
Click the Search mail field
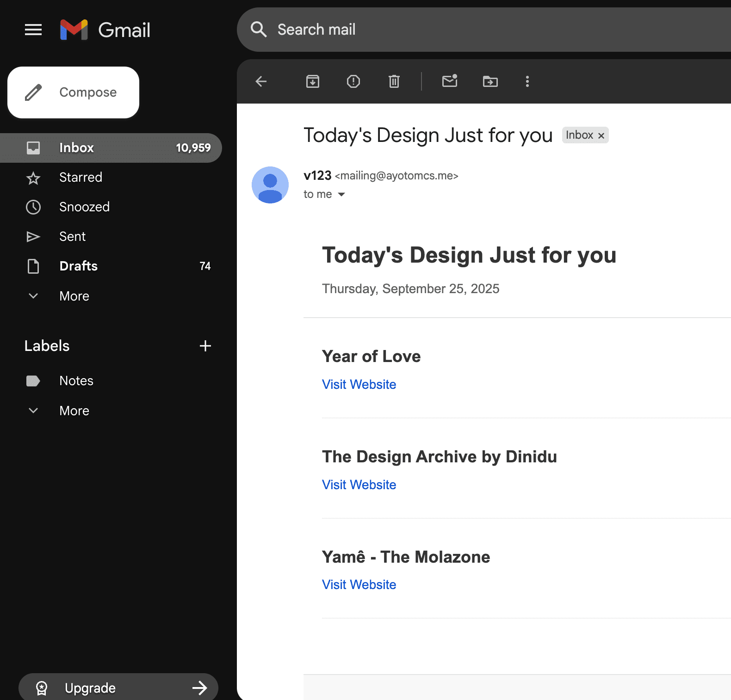pos(463,30)
